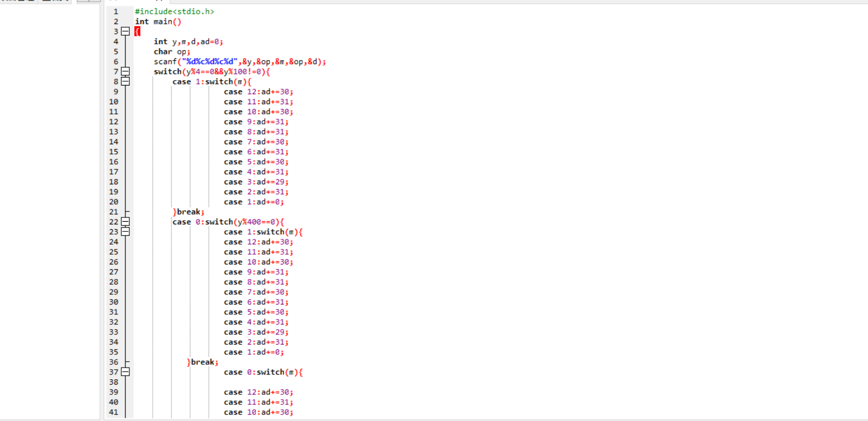Screen dimensions: 868x421
Task: Click line number 20 in the gutter
Action: [113, 202]
